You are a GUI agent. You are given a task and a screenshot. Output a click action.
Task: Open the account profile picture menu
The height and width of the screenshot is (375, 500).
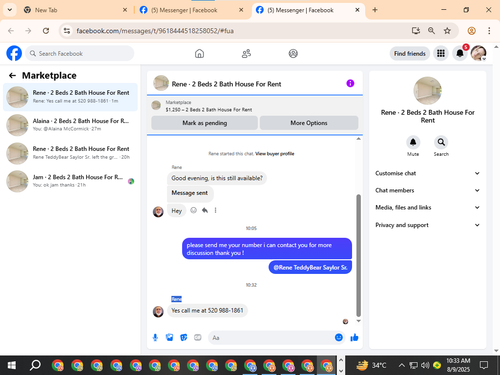click(x=478, y=53)
